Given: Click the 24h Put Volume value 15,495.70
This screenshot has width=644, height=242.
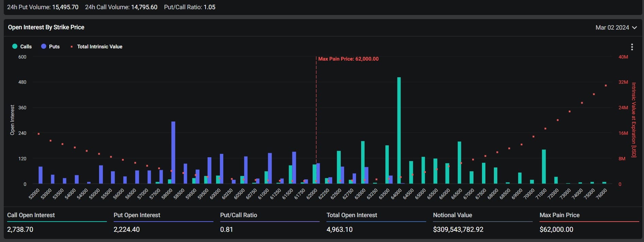Looking at the screenshot, I should tap(65, 7).
